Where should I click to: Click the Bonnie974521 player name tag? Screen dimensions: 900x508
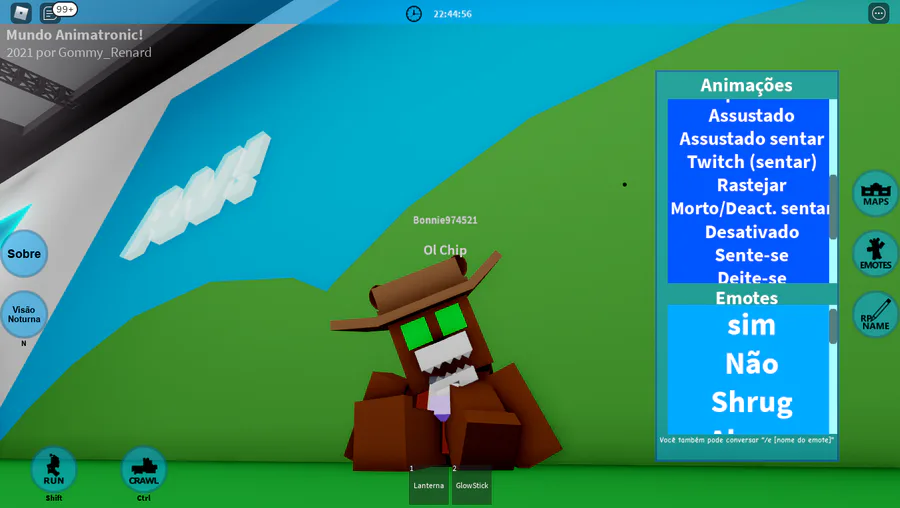[x=445, y=220]
